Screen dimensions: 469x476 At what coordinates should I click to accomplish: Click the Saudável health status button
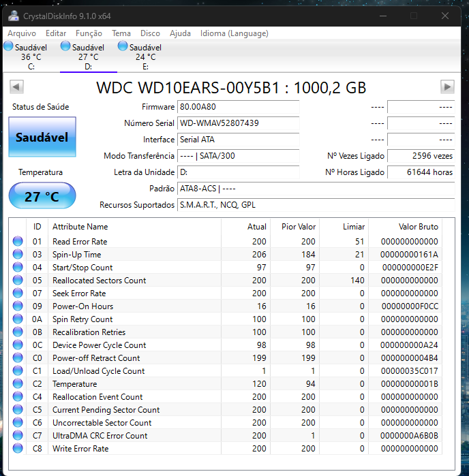coord(42,137)
